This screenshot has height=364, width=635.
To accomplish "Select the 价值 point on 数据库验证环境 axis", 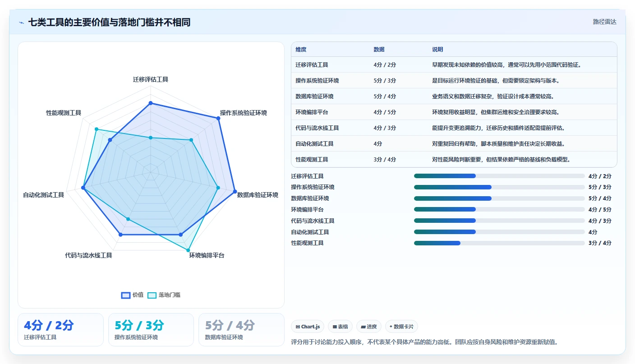I will (235, 192).
